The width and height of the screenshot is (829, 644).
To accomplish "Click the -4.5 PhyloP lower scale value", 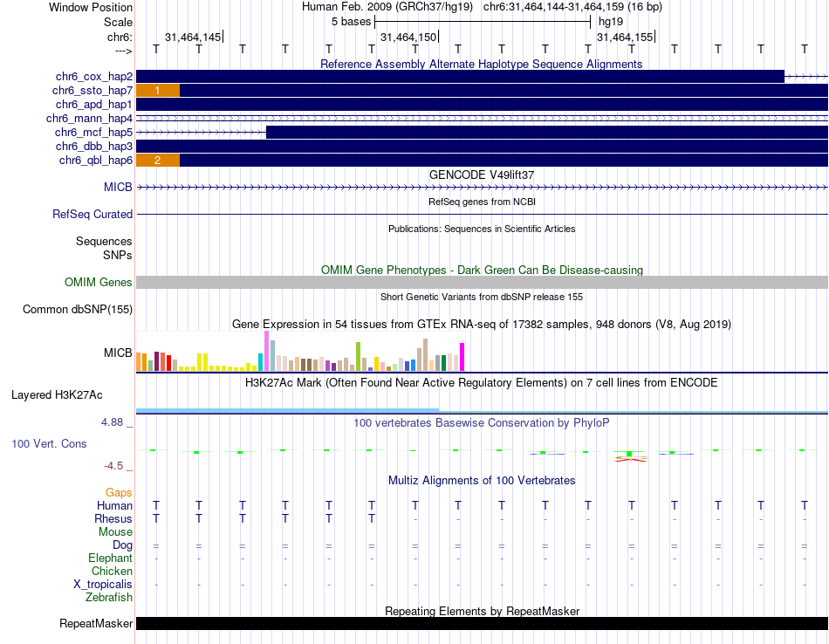I will click(x=113, y=466).
